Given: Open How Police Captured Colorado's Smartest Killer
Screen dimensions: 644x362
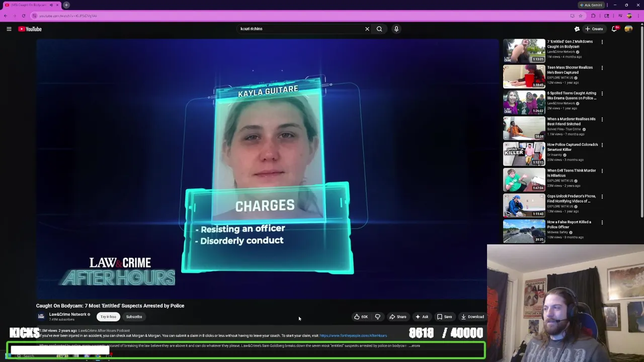Looking at the screenshot, I should click(573, 147).
